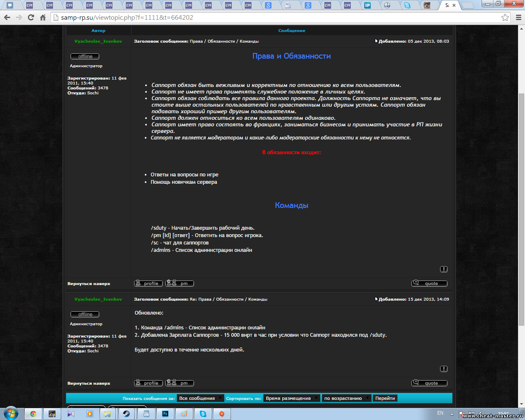Bookmark this page with the star icon
Image resolution: width=525 pixels, height=420 pixels.
point(505,18)
